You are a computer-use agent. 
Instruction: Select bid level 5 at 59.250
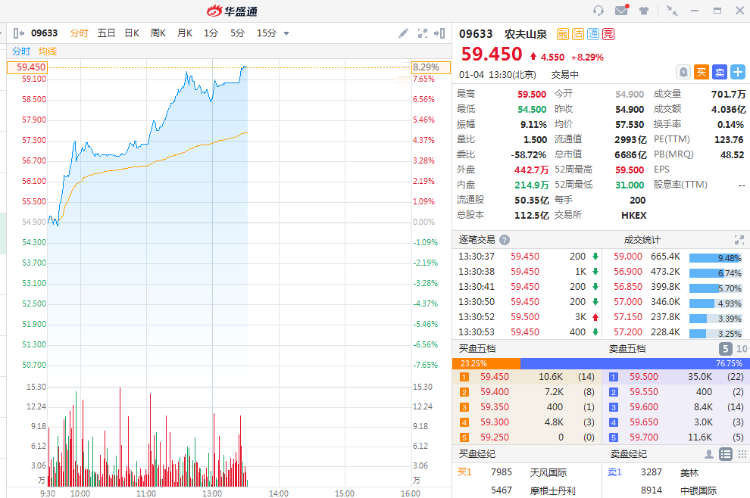tap(527, 437)
